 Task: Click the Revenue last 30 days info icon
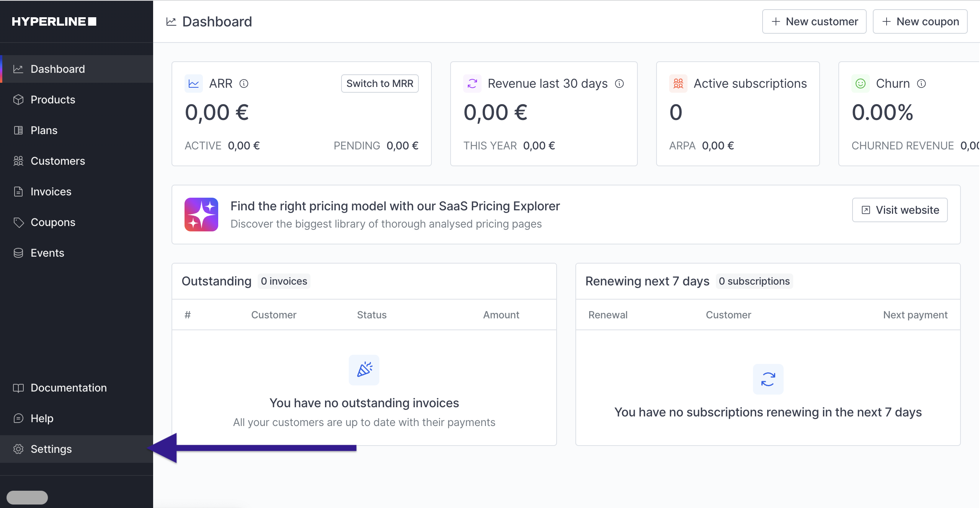point(619,84)
